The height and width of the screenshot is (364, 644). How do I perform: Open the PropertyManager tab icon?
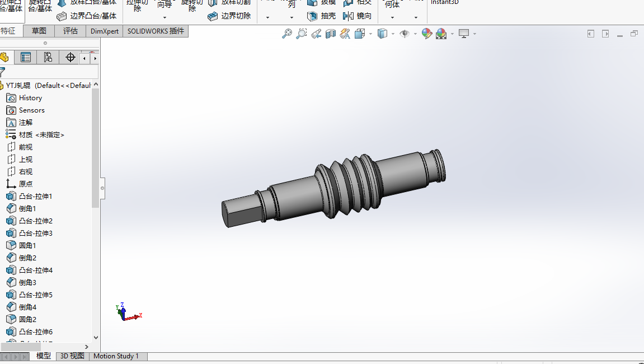[x=26, y=58]
